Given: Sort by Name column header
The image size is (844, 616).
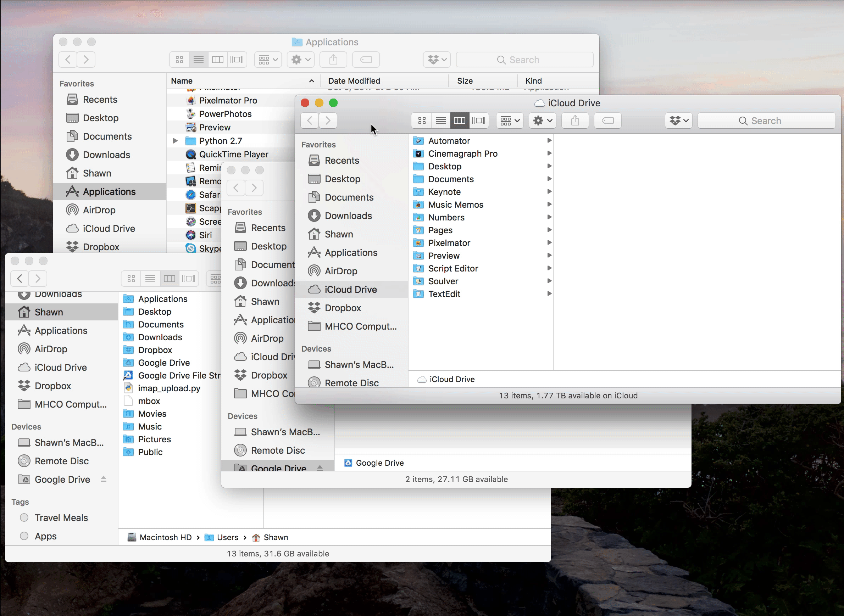Looking at the screenshot, I should point(243,81).
